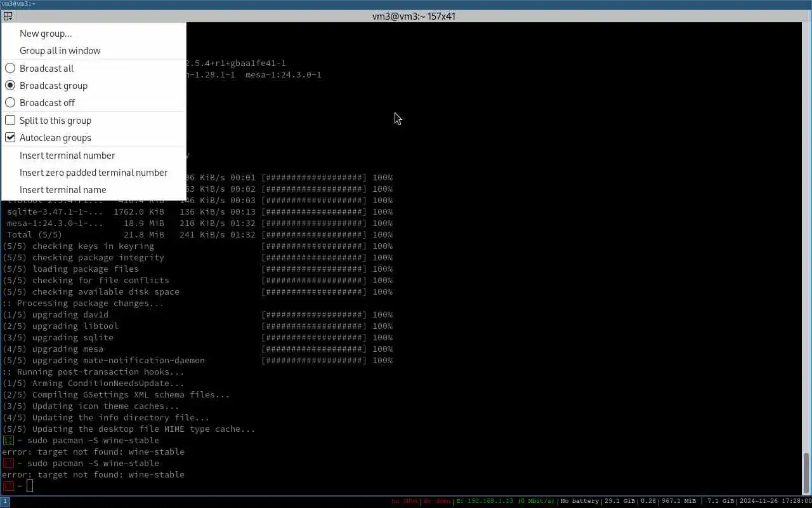This screenshot has width=812, height=508.
Task: Click the '7.1 GiB' status bar entry
Action: click(721, 502)
